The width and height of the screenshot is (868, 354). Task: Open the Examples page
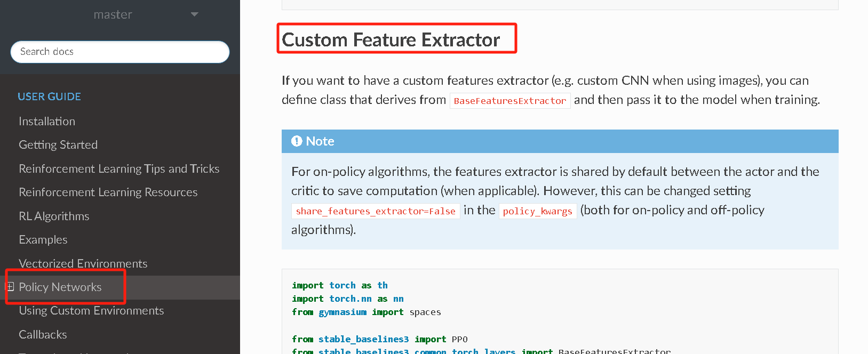coord(43,239)
